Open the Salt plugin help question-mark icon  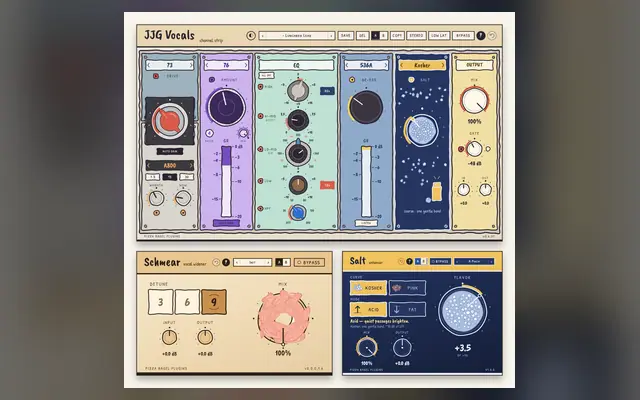coord(409,261)
